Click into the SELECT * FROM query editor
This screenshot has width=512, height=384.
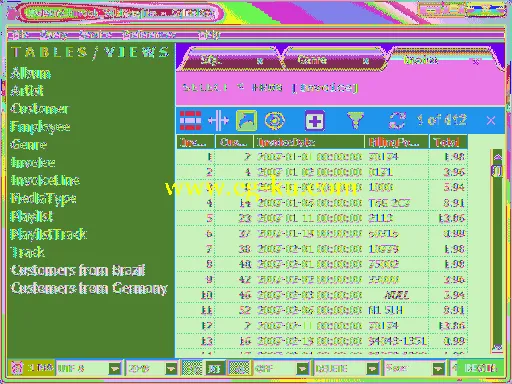340,88
